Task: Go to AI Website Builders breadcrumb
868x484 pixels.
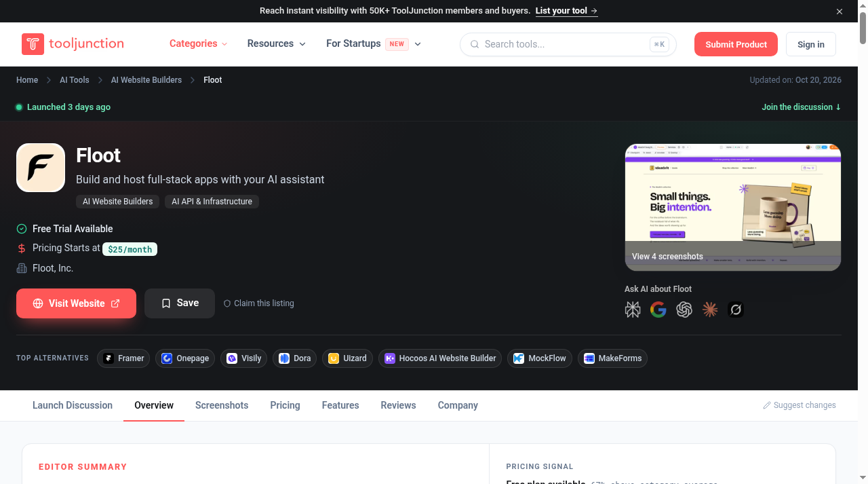Action: [146, 80]
